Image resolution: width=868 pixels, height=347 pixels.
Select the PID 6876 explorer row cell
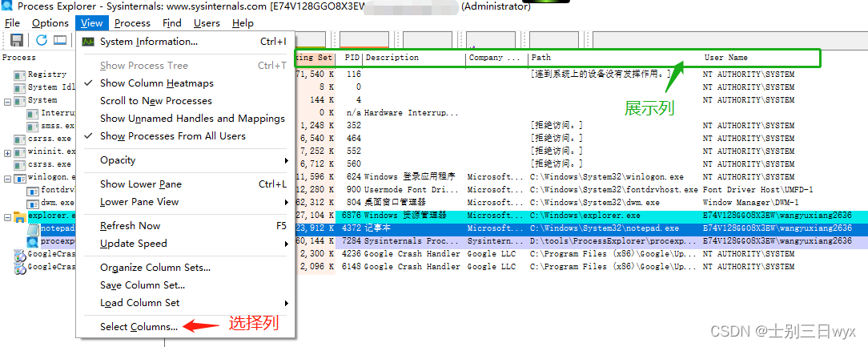(352, 216)
